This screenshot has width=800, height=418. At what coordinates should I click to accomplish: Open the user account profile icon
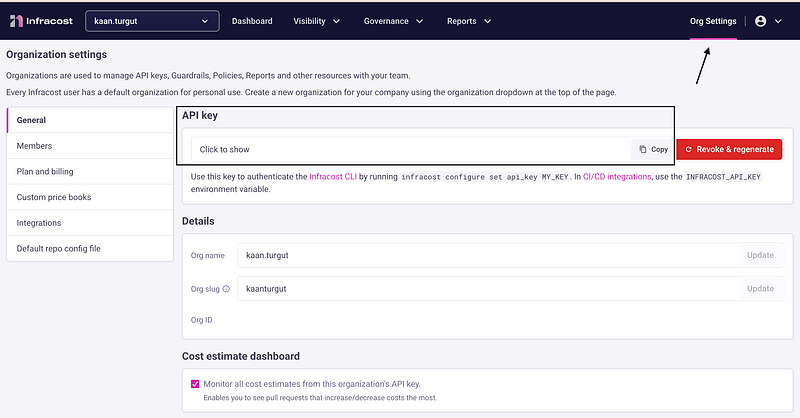click(760, 21)
